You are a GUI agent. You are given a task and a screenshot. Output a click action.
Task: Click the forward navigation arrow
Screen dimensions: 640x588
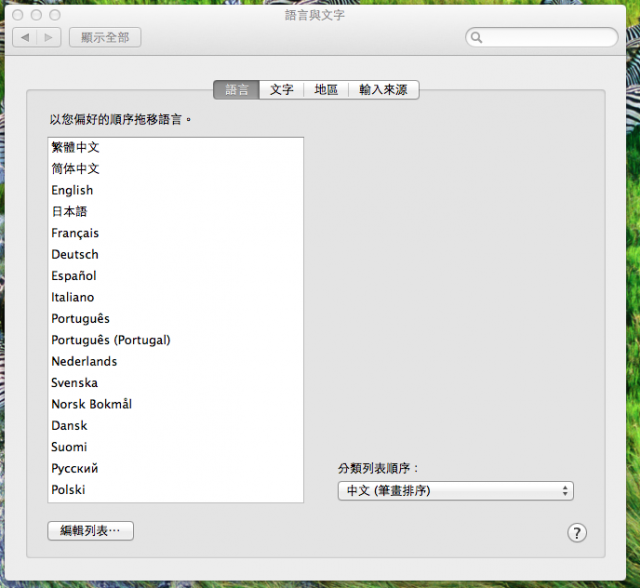(x=49, y=38)
